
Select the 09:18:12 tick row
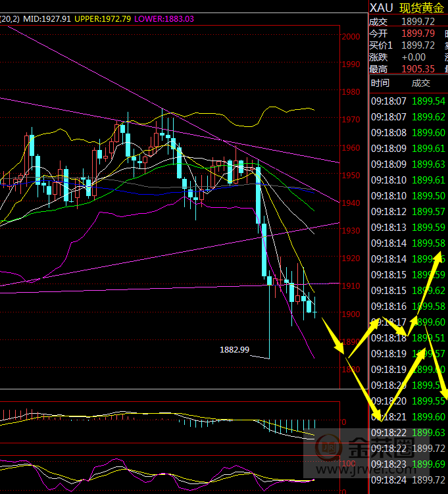pos(408,211)
